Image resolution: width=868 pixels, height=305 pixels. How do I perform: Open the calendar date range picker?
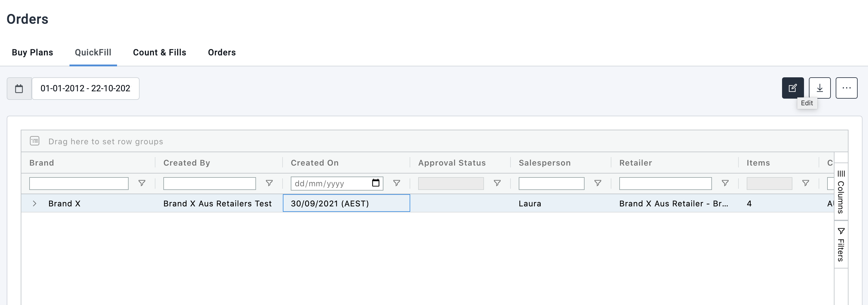(x=19, y=89)
